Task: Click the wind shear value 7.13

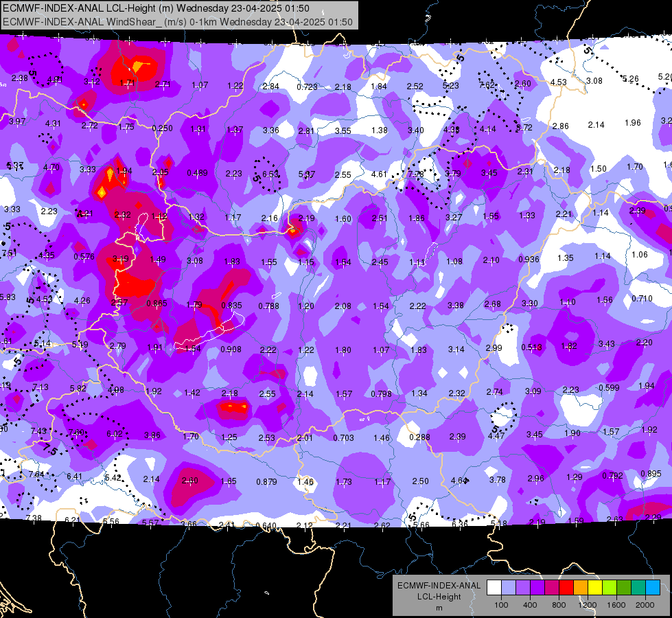Action: point(40,387)
